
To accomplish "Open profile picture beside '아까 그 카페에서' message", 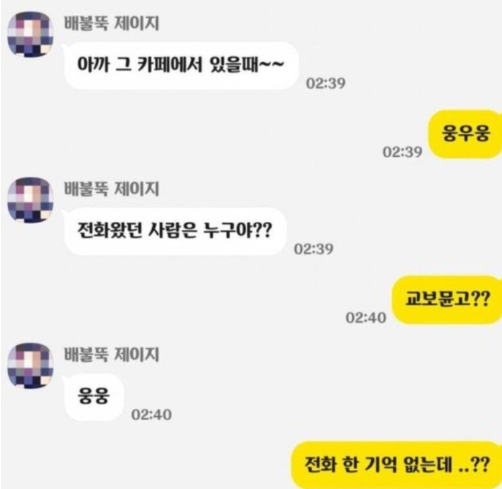I will pyautogui.click(x=30, y=34).
